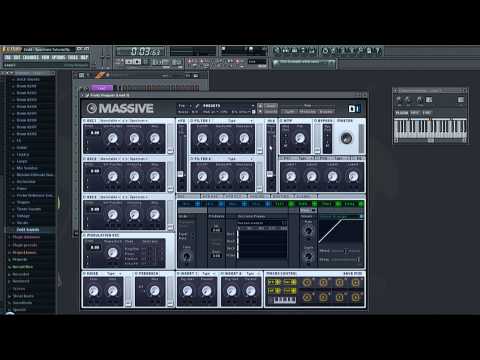Open the Insert 1 Type dropdown
The height and width of the screenshot is (360, 480).
point(208,274)
